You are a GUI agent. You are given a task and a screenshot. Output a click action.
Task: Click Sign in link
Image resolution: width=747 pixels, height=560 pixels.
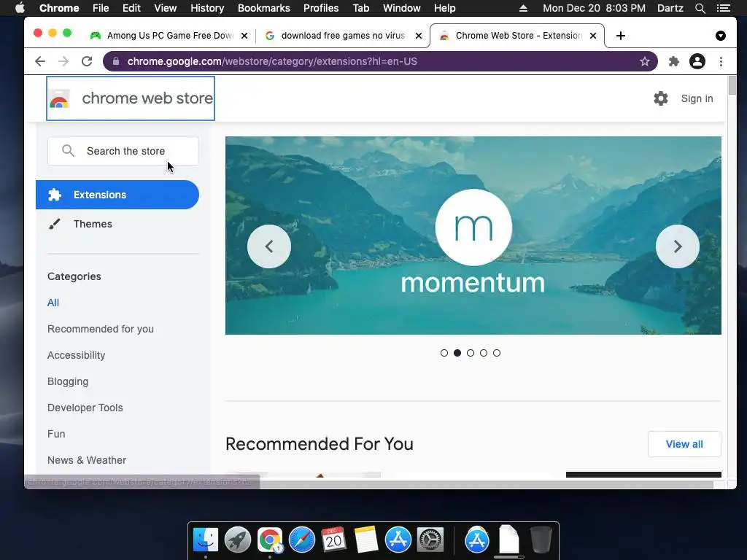[697, 98]
